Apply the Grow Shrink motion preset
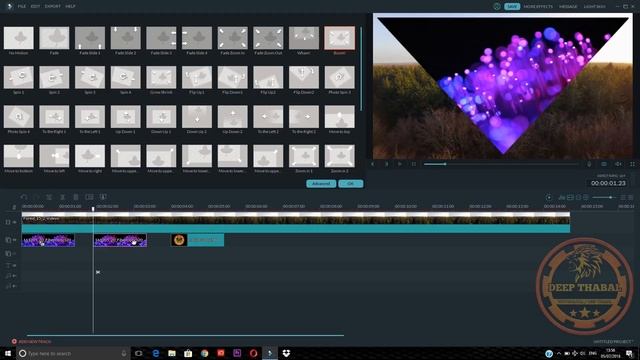The width and height of the screenshot is (640, 360). (161, 77)
